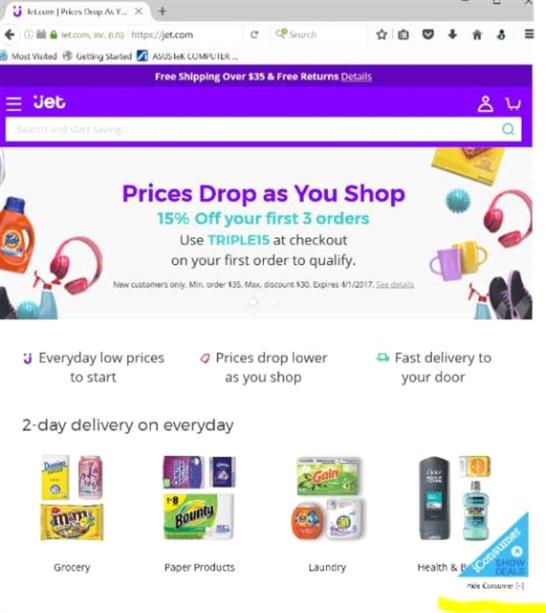This screenshot has width=546, height=613.
Task: Close the Jet.com browser tab
Action: 138,12
